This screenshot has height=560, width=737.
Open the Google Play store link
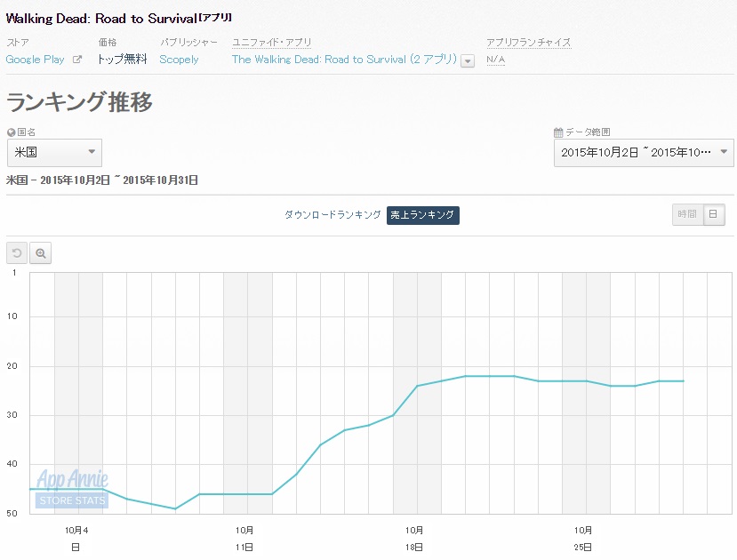coord(36,60)
